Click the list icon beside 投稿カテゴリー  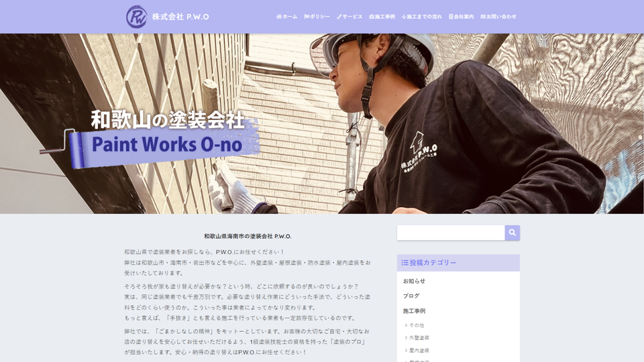[405, 263]
